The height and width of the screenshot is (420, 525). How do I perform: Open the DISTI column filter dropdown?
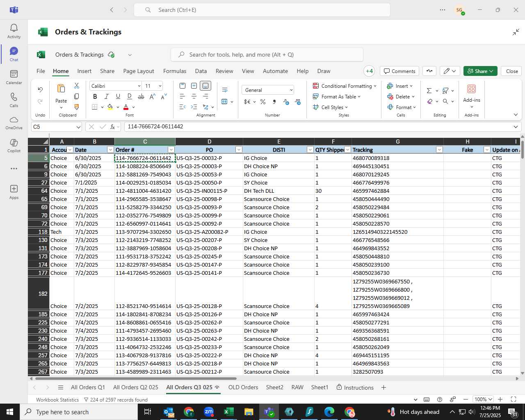(x=310, y=150)
